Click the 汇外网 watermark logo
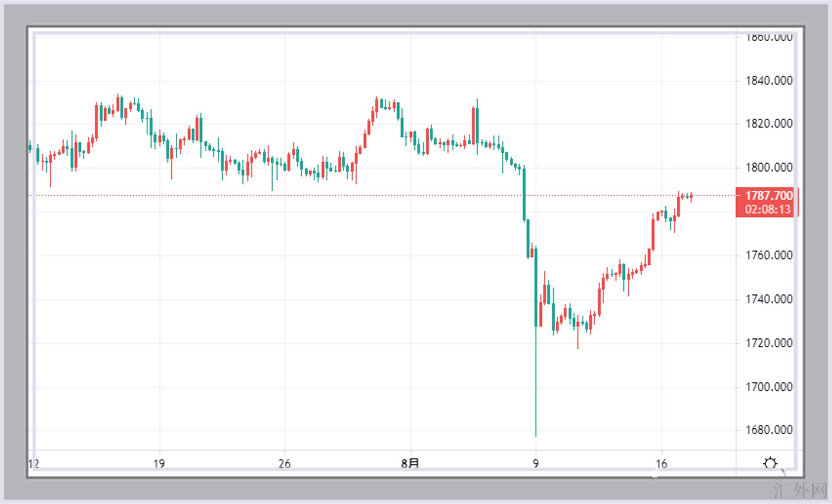 800,491
